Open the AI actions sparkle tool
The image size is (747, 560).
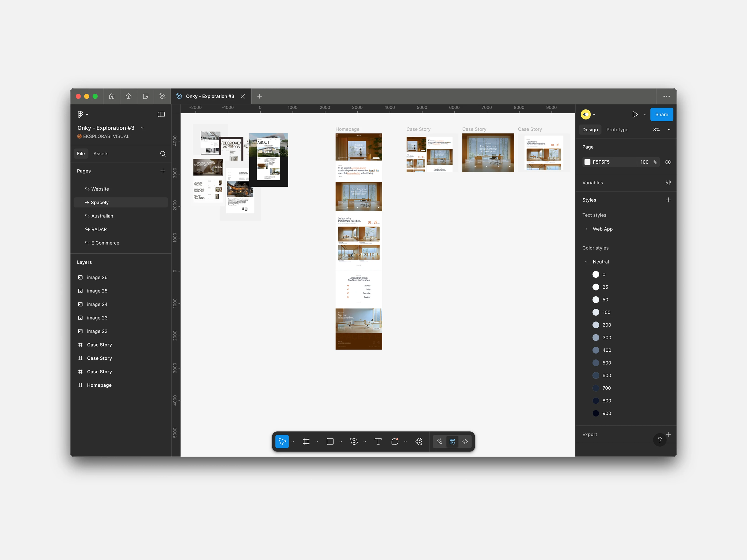tap(419, 441)
